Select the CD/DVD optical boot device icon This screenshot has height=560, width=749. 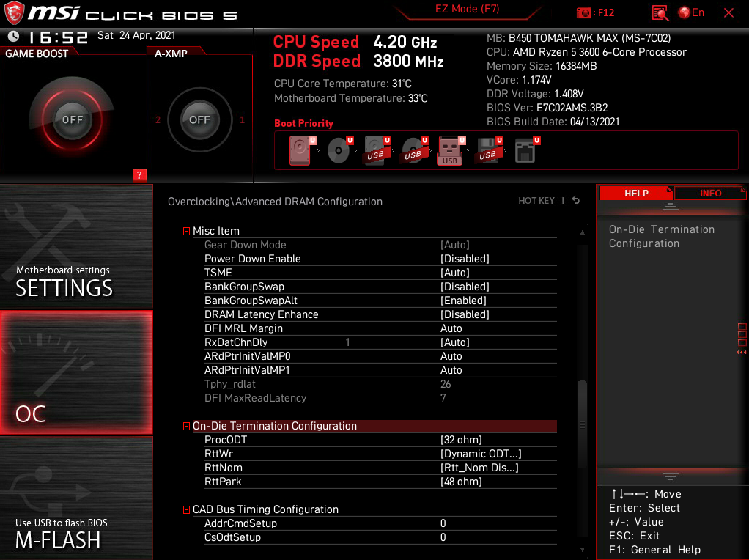click(x=339, y=150)
